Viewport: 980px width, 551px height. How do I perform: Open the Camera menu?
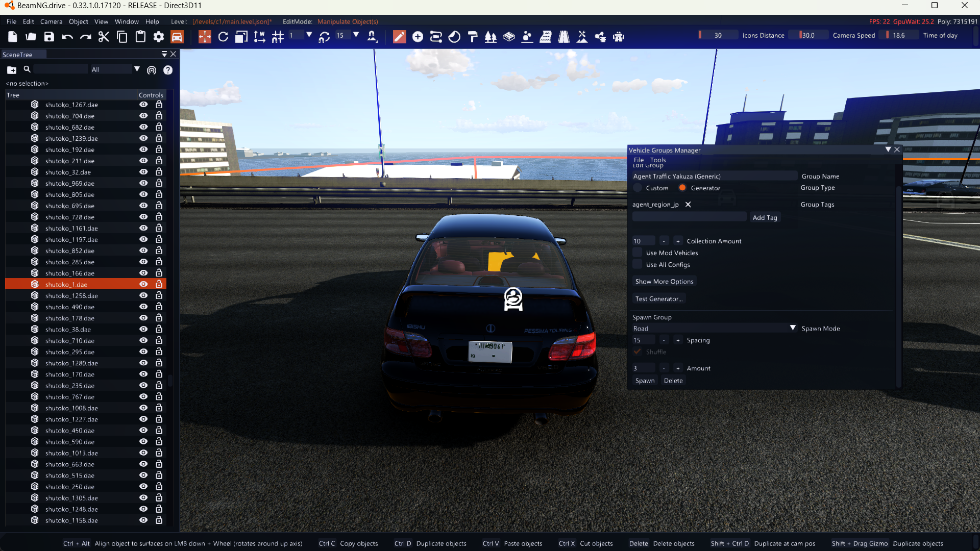[51, 21]
